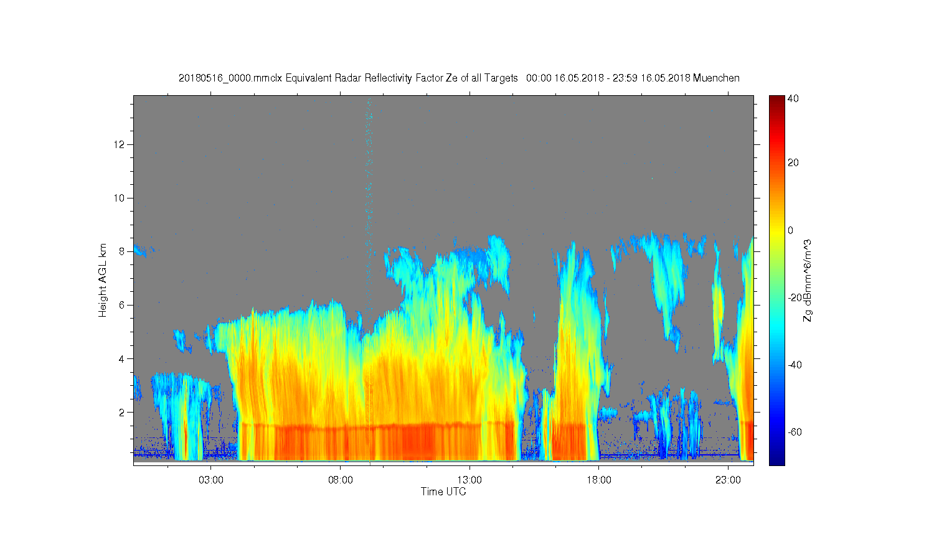This screenshot has height=560, width=934.
Task: Click the '0' colorbar tick value
Action: click(x=791, y=230)
